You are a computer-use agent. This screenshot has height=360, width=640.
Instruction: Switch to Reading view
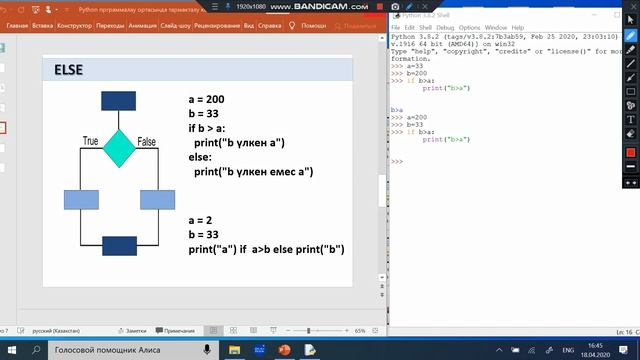253,331
